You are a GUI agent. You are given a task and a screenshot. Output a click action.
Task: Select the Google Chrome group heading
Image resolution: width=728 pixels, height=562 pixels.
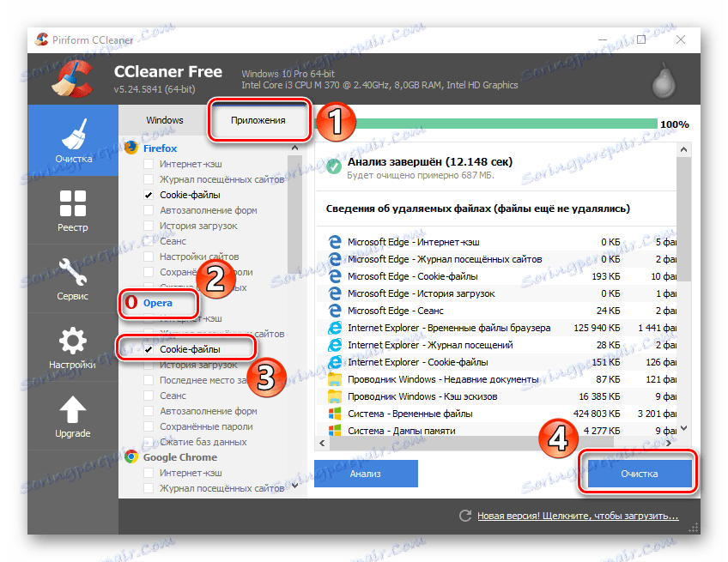(180, 457)
